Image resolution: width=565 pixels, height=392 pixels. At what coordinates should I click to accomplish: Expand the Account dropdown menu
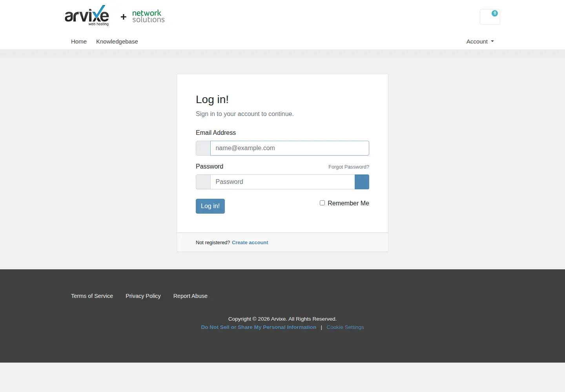point(480,42)
